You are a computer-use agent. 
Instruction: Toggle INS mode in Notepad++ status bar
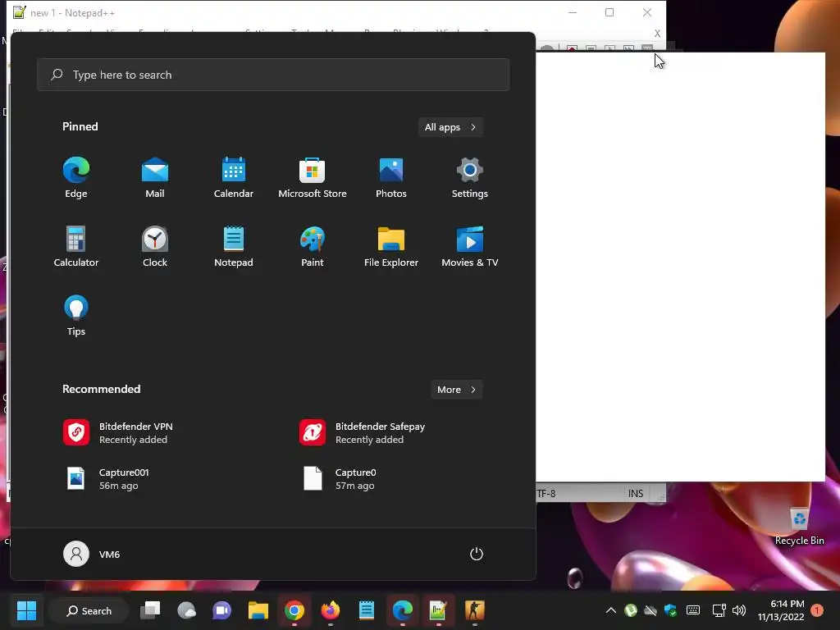pyautogui.click(x=636, y=493)
